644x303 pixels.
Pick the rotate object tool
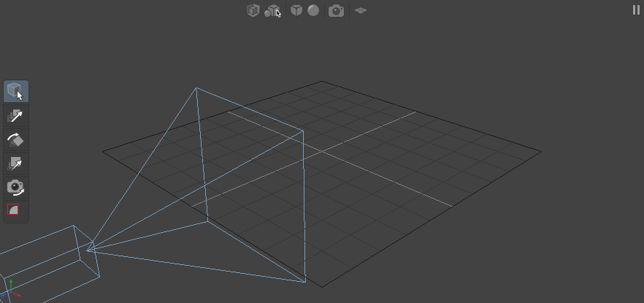pos(15,139)
